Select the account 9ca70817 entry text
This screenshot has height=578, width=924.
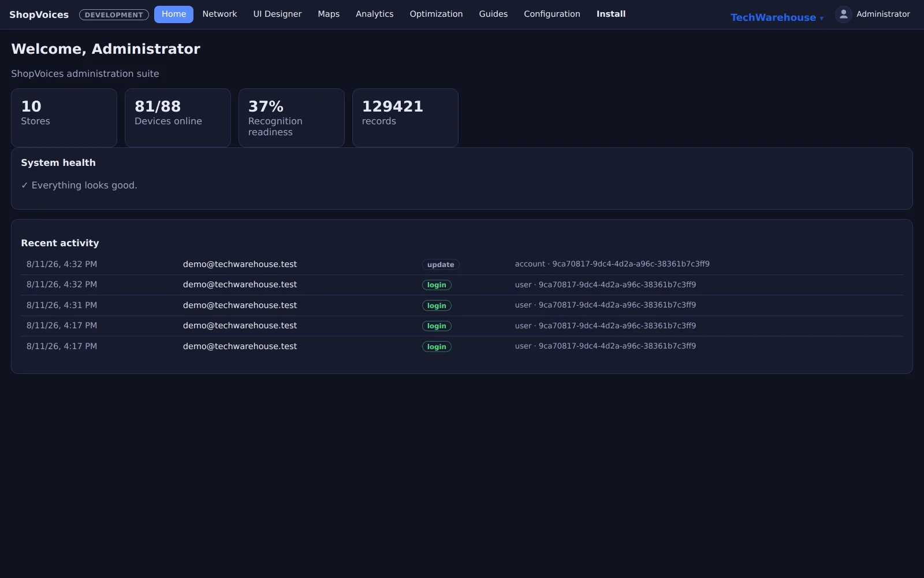coord(612,264)
